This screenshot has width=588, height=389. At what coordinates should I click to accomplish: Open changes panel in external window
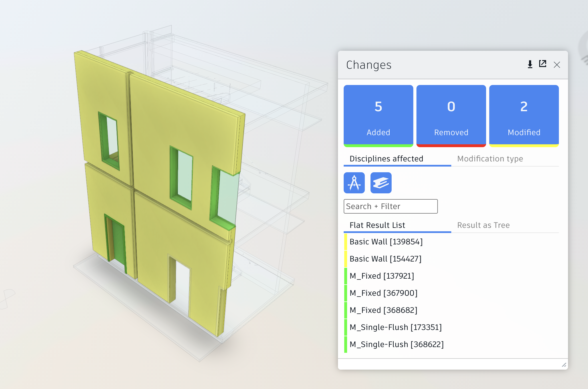(543, 64)
